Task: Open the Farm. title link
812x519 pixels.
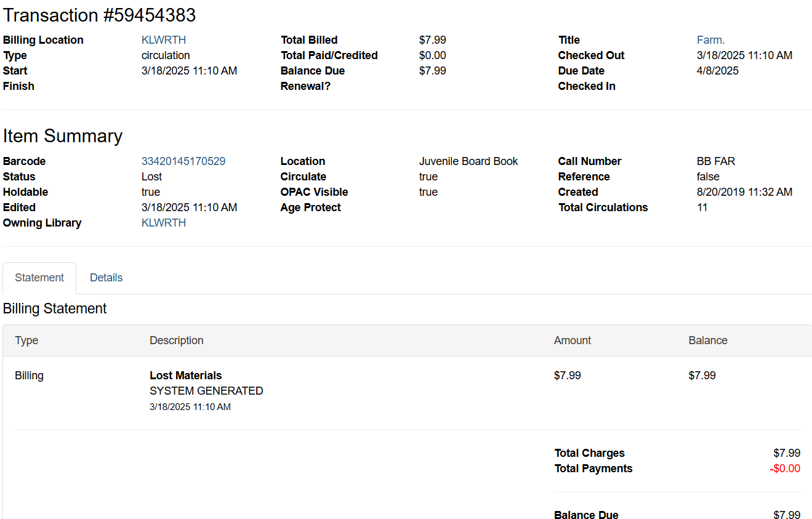Action: coord(710,40)
